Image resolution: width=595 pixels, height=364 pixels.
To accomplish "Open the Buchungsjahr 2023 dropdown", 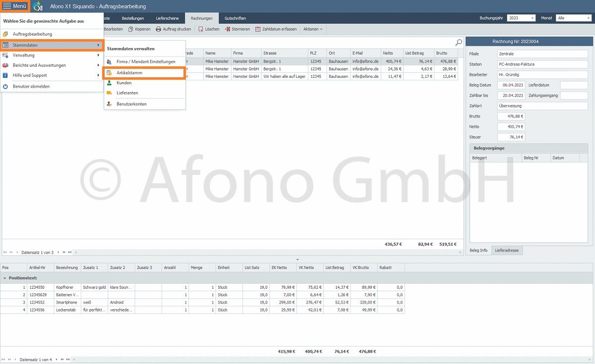I will [521, 18].
